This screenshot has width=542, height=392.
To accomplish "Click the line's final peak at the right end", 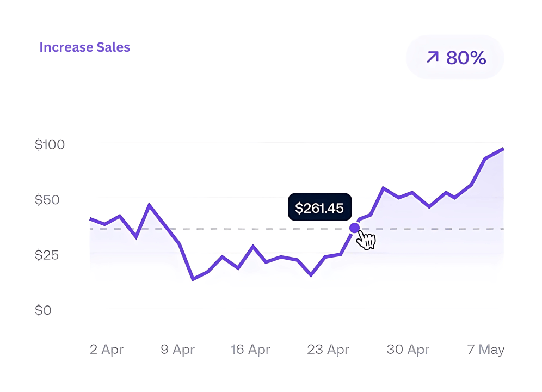I will point(503,149).
